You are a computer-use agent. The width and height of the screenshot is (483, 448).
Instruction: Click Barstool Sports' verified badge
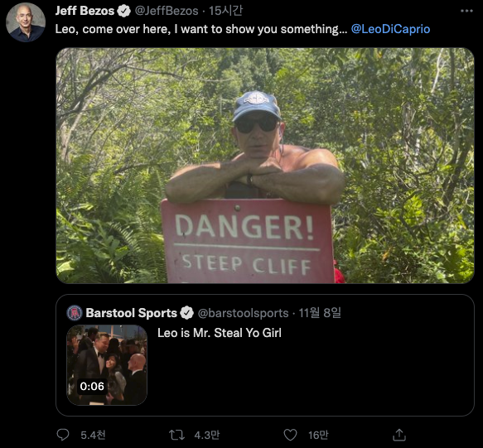pyautogui.click(x=186, y=313)
